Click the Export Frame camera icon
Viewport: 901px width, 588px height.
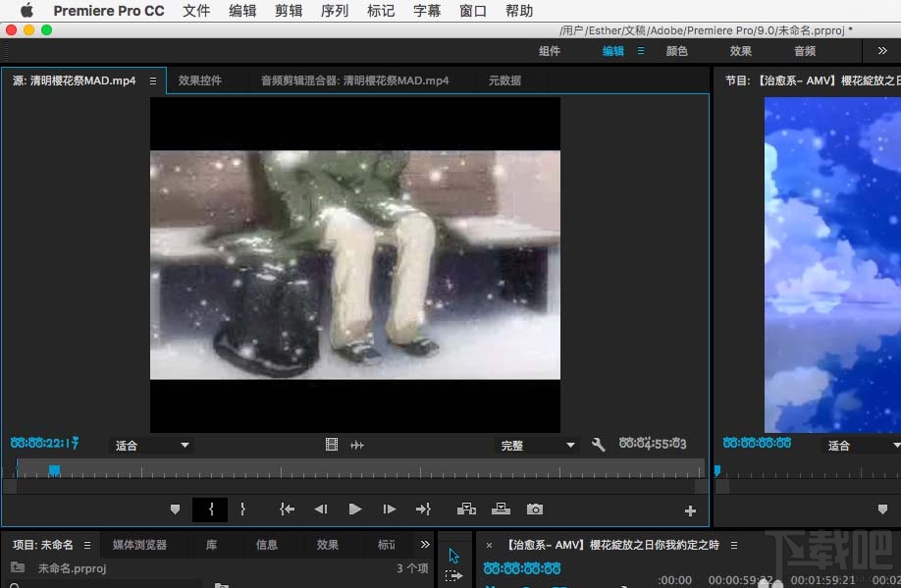click(x=534, y=508)
